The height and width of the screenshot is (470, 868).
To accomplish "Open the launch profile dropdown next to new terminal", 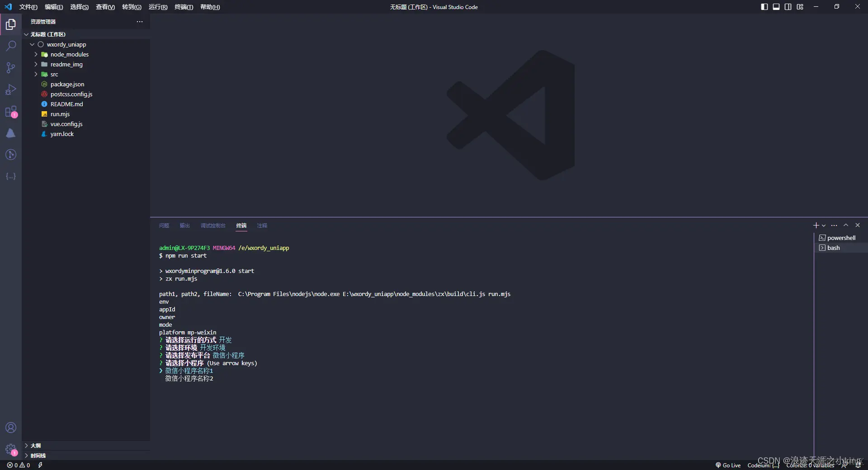I will pyautogui.click(x=824, y=225).
